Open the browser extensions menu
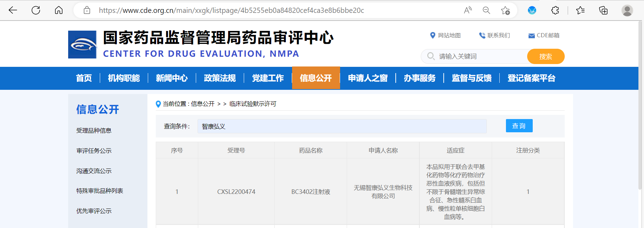The height and width of the screenshot is (228, 644). [555, 10]
